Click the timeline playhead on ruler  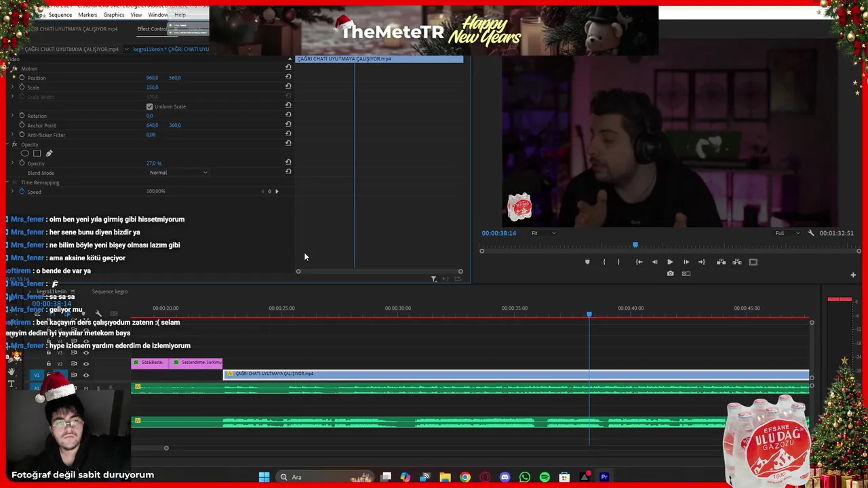coord(589,314)
